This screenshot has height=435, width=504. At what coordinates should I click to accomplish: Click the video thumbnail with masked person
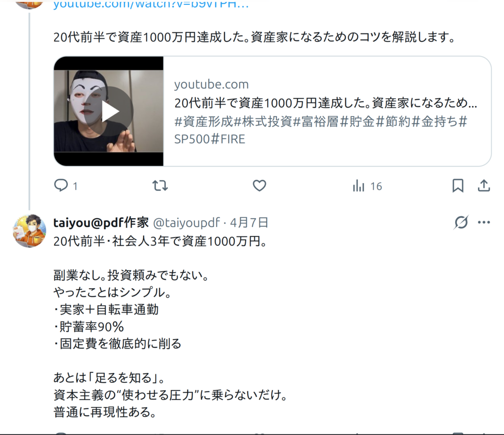[x=109, y=111]
